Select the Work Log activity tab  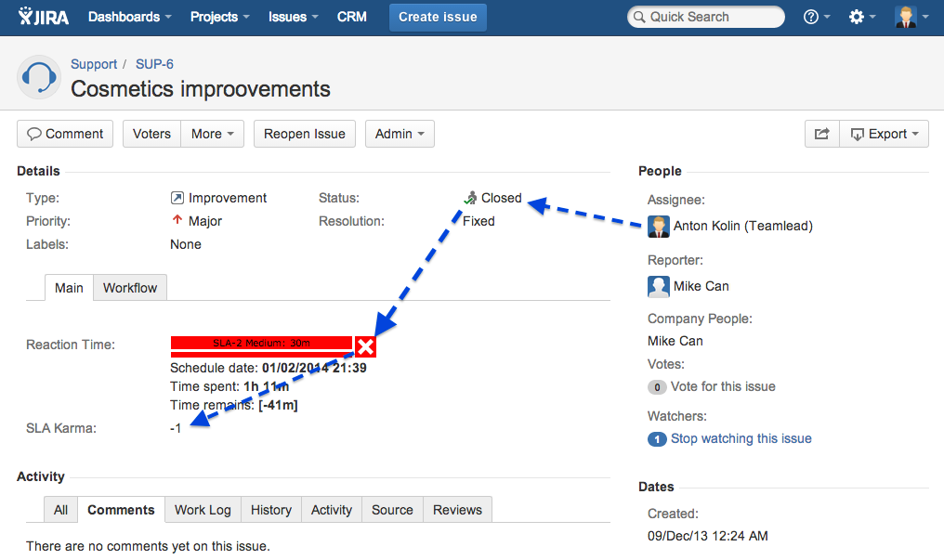click(x=203, y=510)
